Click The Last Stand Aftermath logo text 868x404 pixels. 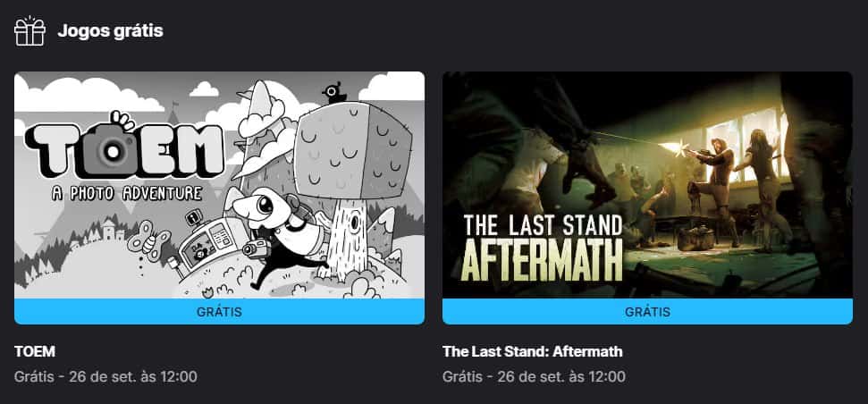(x=543, y=247)
